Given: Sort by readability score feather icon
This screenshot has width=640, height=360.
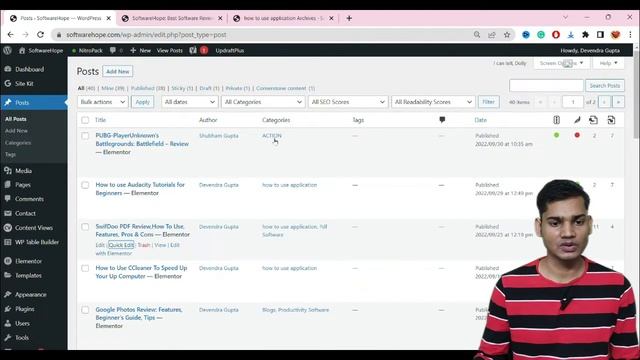Looking at the screenshot, I should [577, 120].
